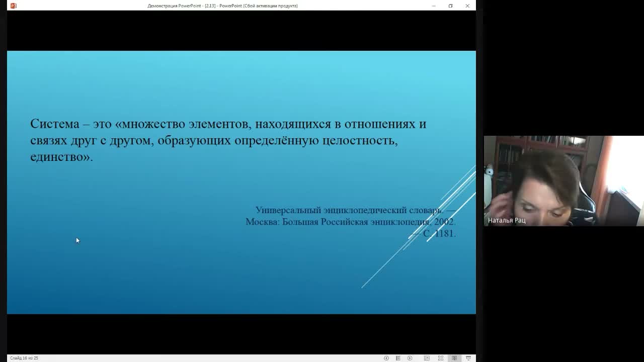Image resolution: width=644 pixels, height=362 pixels.
Task: Click the white diagonal lines decoration
Action: tap(419, 226)
